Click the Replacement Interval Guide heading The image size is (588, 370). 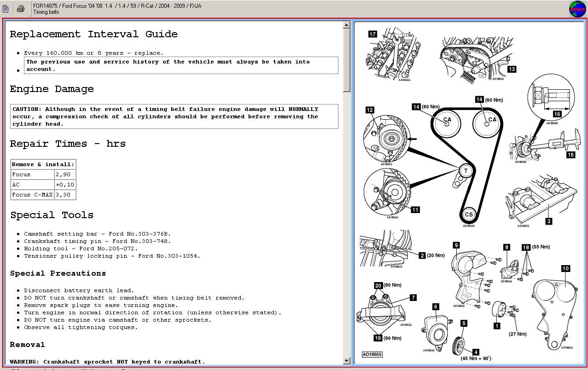tap(93, 35)
